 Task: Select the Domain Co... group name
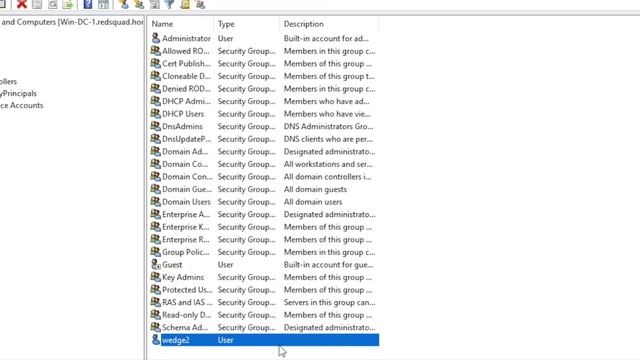tap(185, 164)
